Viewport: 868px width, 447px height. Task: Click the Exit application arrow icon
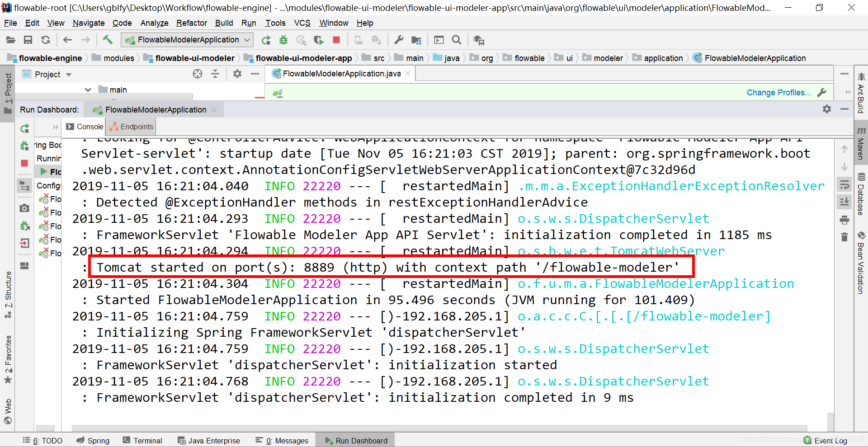pyautogui.click(x=25, y=243)
